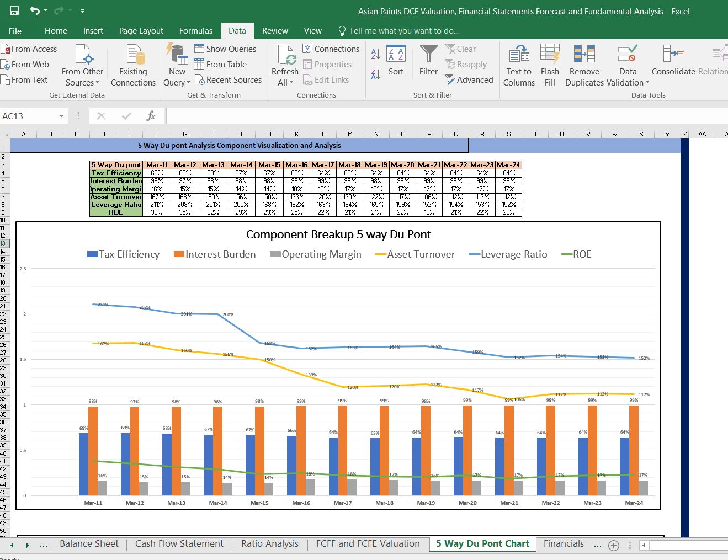Image resolution: width=728 pixels, height=560 pixels.
Task: Switch to the Insert ribbon tab
Action: 93,31
